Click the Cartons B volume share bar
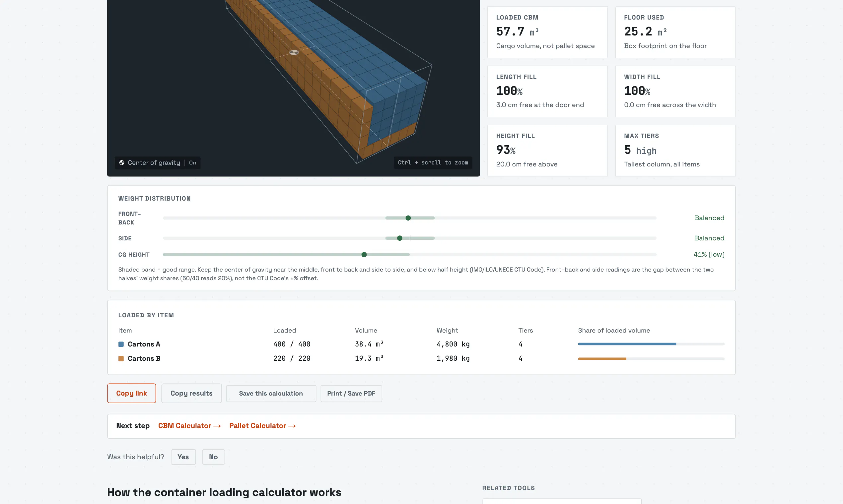The height and width of the screenshot is (504, 843). pos(651,359)
